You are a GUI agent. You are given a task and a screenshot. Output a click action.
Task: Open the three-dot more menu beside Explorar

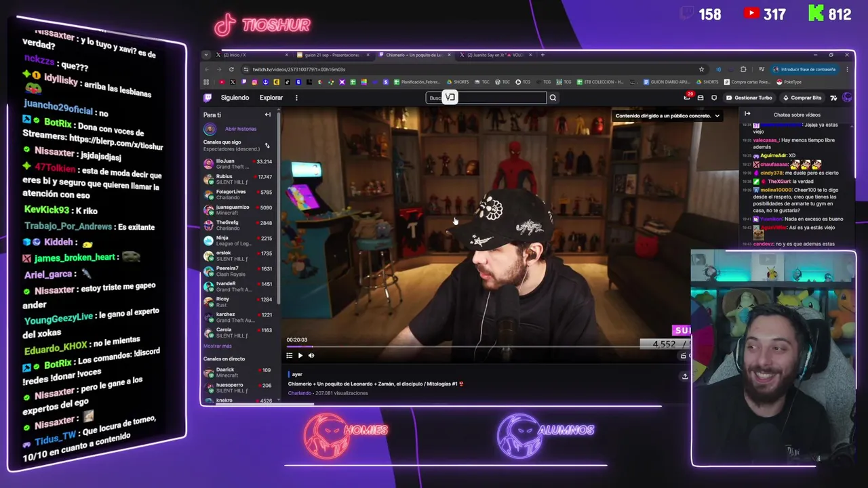pyautogui.click(x=296, y=98)
